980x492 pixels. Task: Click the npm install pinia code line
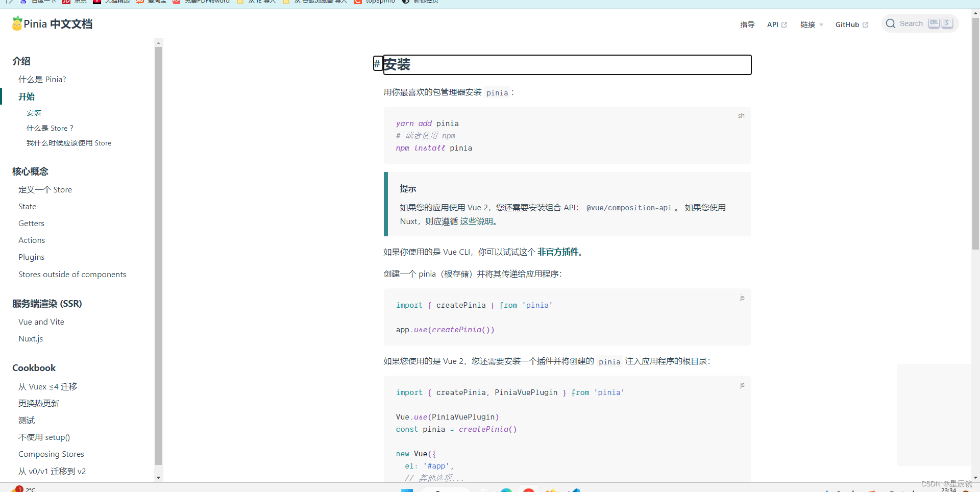(x=434, y=148)
